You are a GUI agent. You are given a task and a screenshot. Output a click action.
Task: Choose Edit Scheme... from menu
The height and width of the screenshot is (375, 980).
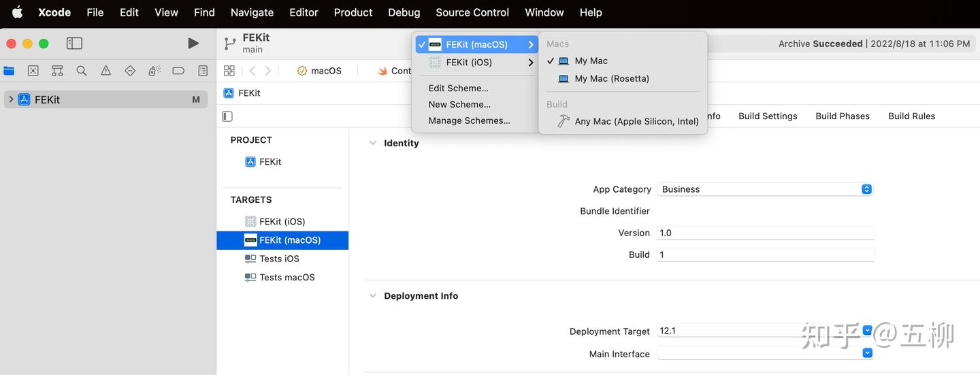pos(459,88)
